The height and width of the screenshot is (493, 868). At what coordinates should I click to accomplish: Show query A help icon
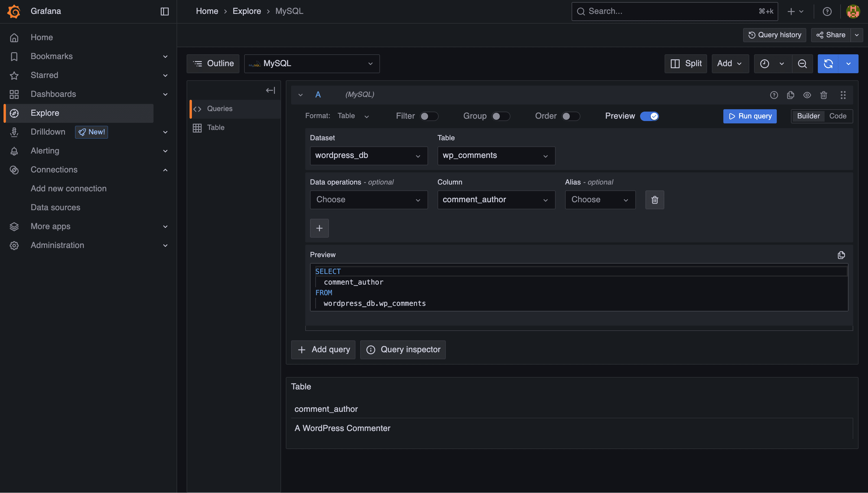774,95
